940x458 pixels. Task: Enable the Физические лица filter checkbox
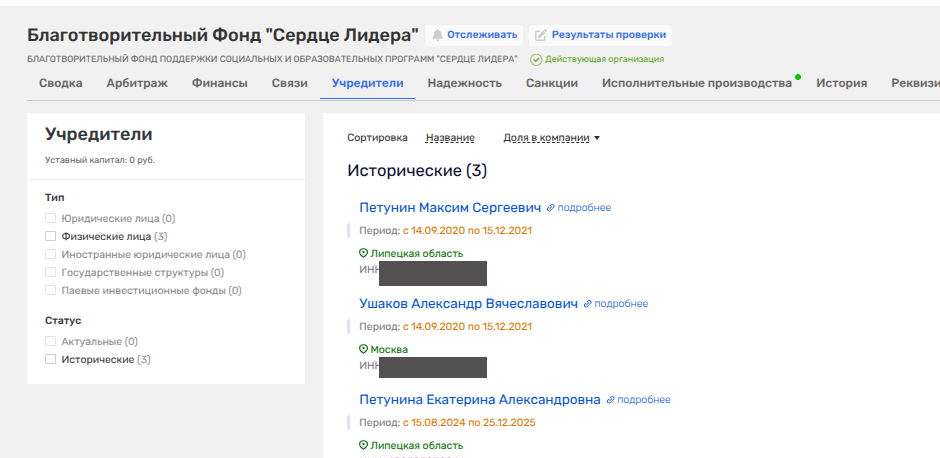[50, 236]
